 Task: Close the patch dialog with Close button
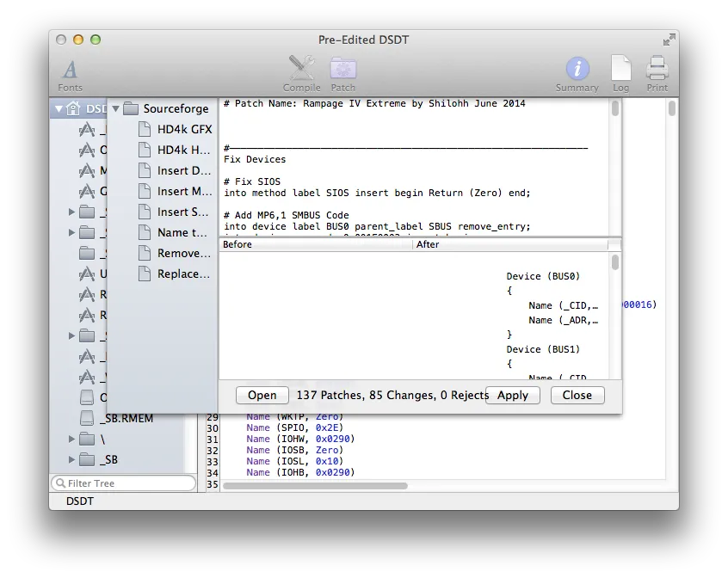coord(577,395)
